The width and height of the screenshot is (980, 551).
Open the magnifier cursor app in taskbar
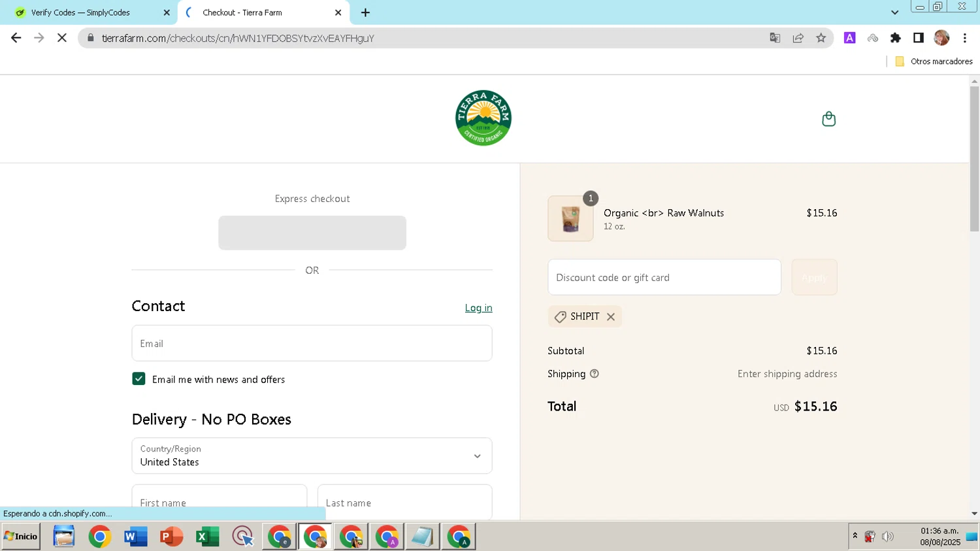[x=243, y=537]
